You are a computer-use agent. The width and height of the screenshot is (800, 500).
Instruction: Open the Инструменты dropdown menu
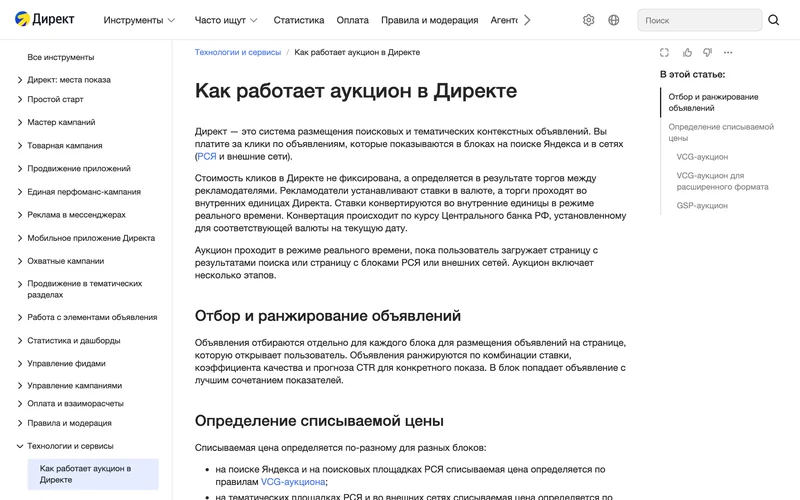[x=139, y=20]
